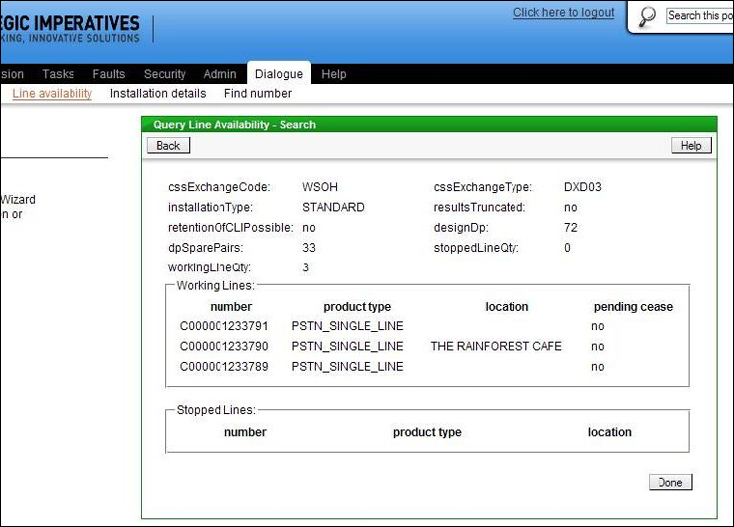Open the Help menu in navigation bar
734x527 pixels.
(334, 74)
